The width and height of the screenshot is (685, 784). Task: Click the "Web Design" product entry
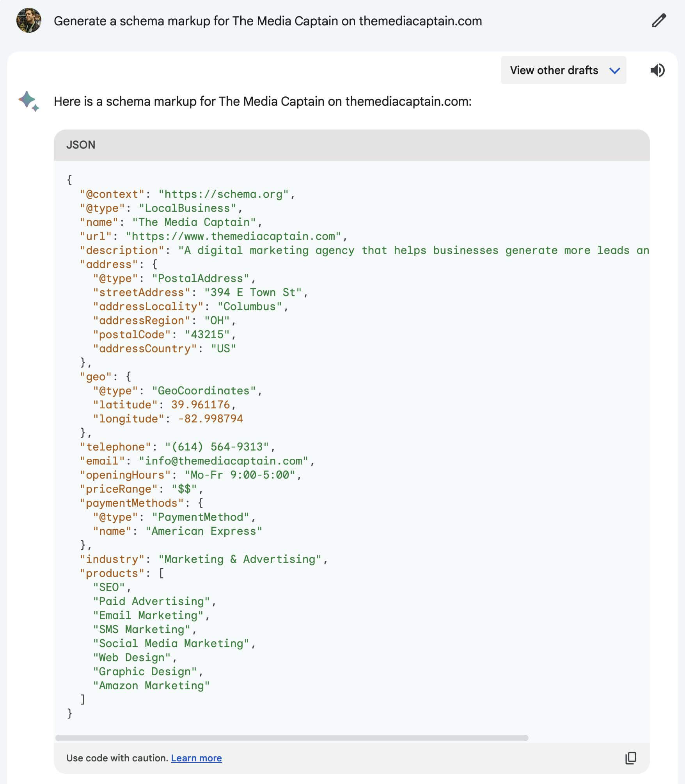point(135,658)
